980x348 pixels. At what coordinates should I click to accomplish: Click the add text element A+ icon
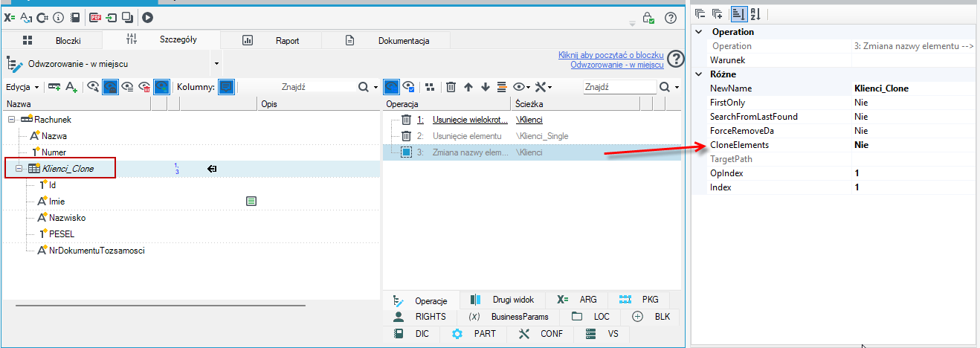coord(71,87)
